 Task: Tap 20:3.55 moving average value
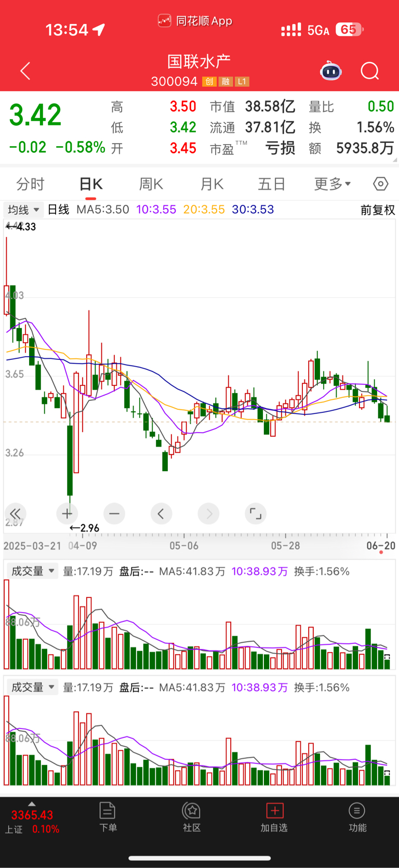204,210
